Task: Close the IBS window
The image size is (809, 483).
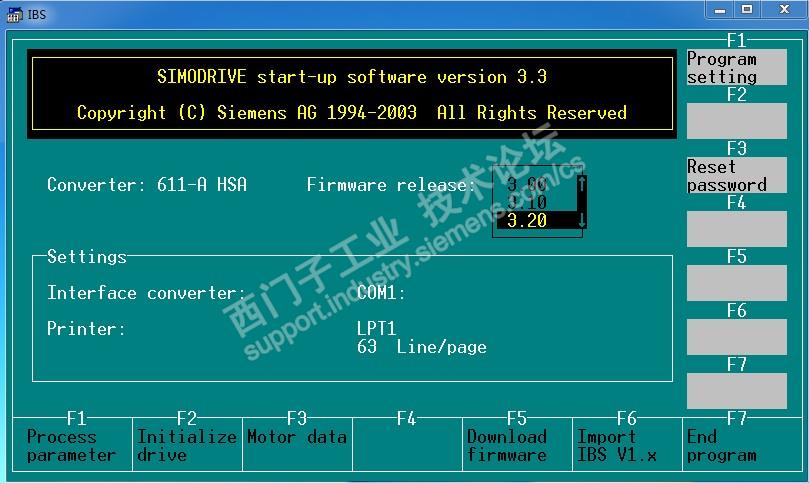Action: pos(784,10)
